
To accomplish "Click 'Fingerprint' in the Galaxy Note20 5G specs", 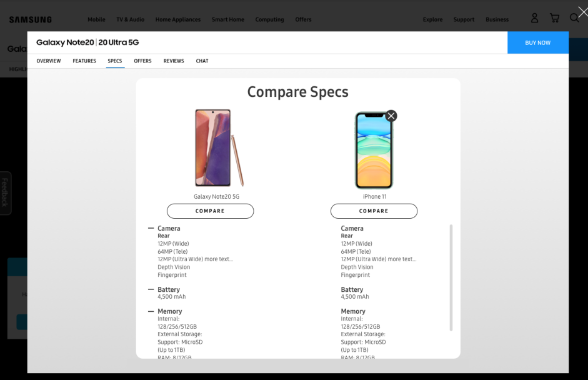I will (x=172, y=275).
